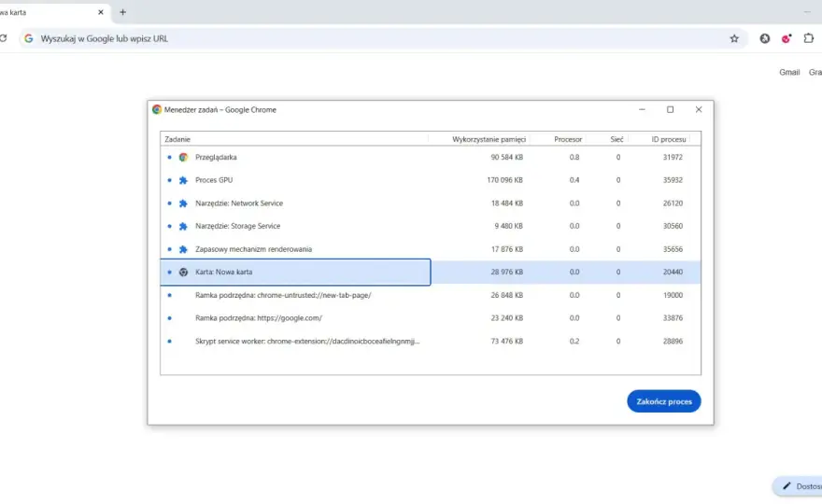Click the Chrome icon in the Przeglądarka row
822x504 pixels.
(x=183, y=157)
